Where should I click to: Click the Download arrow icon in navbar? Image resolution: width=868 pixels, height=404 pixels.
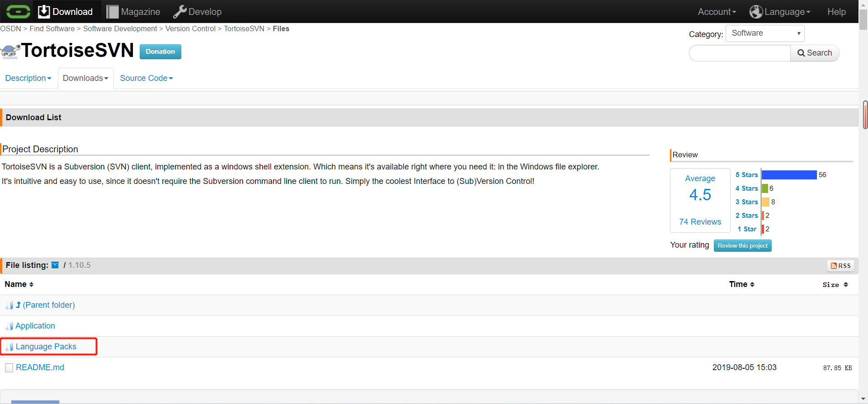pos(44,12)
